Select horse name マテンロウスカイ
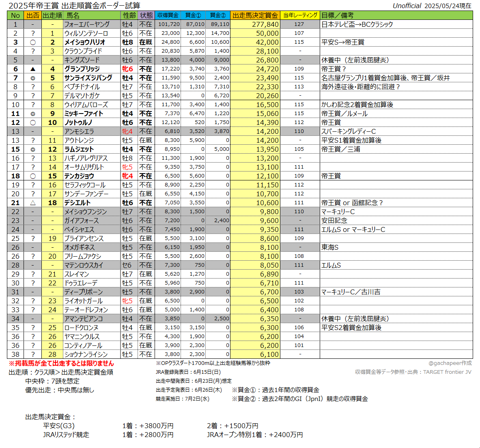 coord(84,265)
